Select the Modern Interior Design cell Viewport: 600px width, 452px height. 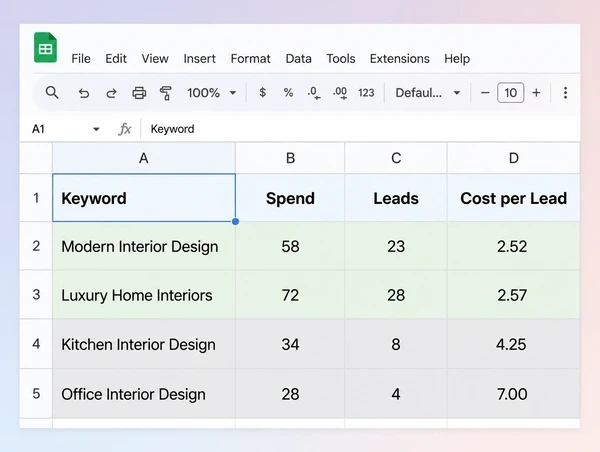click(x=144, y=246)
